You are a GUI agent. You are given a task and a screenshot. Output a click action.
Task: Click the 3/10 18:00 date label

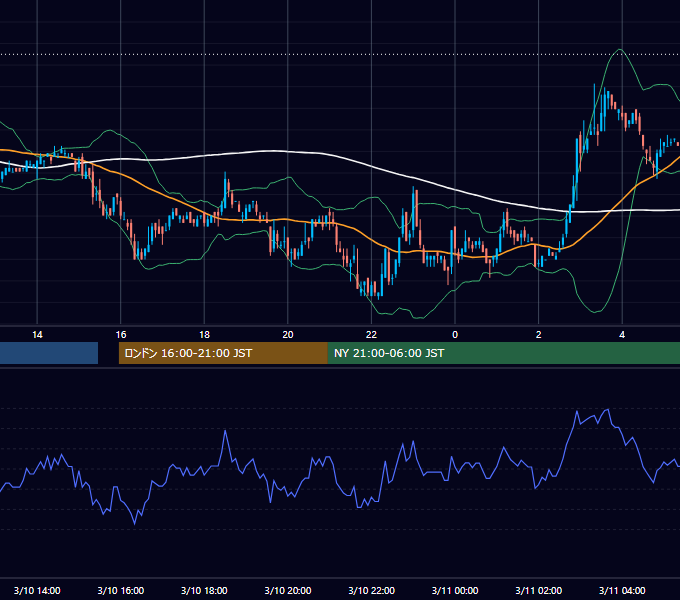pos(204,590)
